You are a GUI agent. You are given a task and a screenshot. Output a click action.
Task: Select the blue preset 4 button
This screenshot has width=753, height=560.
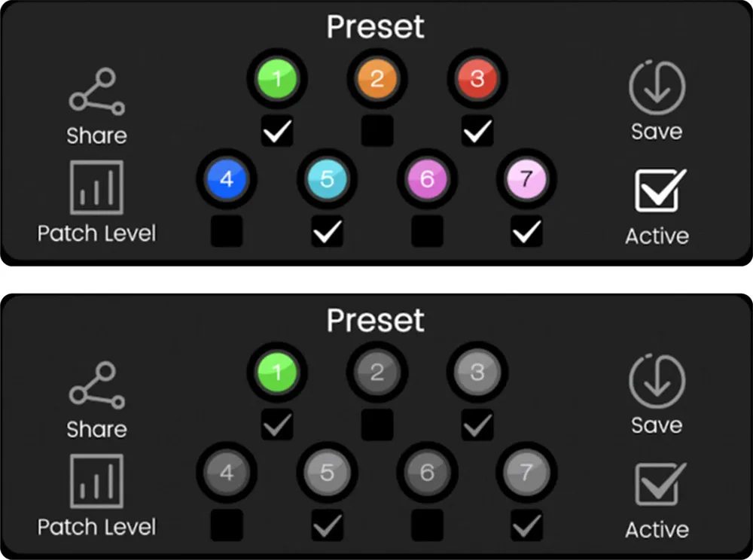(x=227, y=179)
